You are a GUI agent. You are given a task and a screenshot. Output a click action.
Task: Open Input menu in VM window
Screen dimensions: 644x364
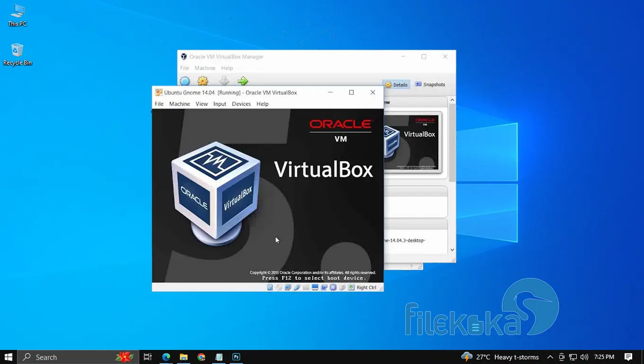220,104
